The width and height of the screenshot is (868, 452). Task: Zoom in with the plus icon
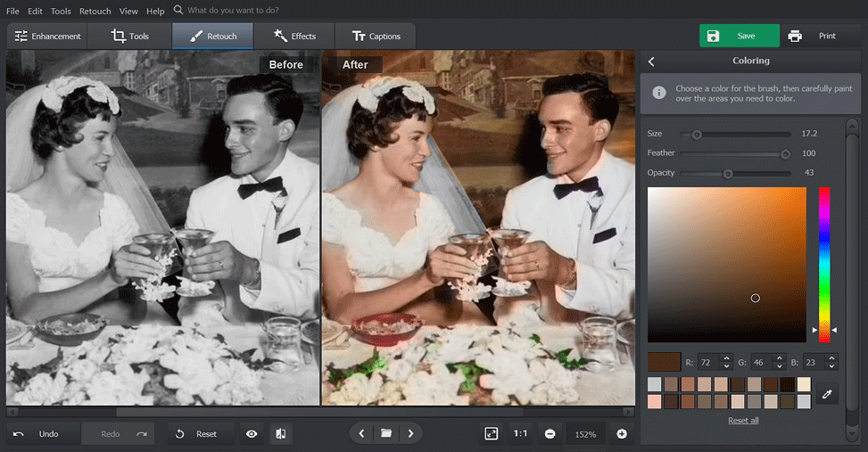click(622, 433)
